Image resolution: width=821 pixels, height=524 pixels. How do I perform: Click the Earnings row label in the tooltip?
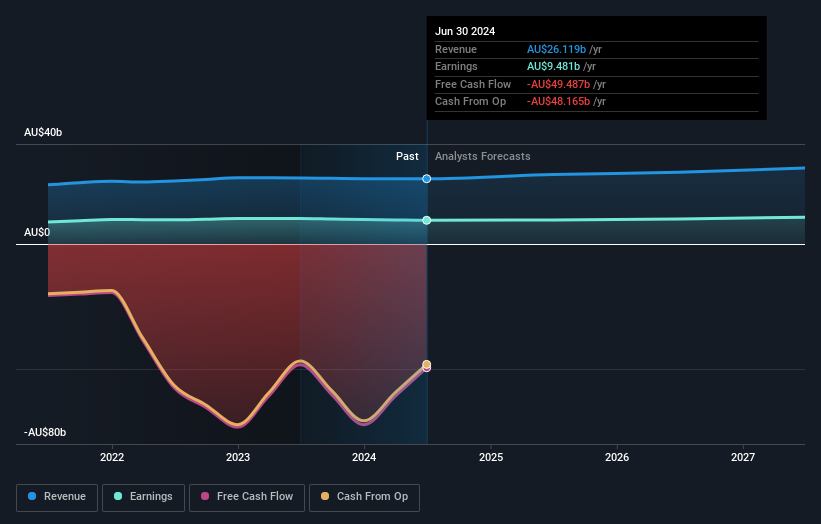[456, 66]
